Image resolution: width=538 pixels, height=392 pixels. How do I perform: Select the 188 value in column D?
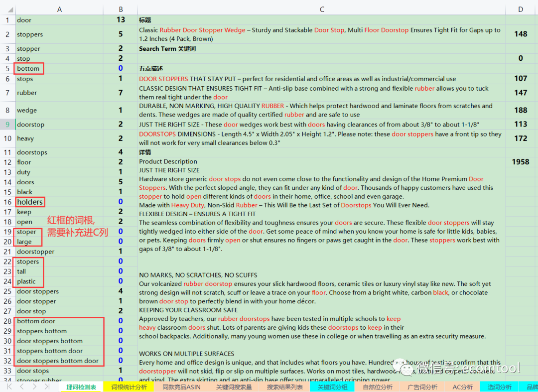521,111
